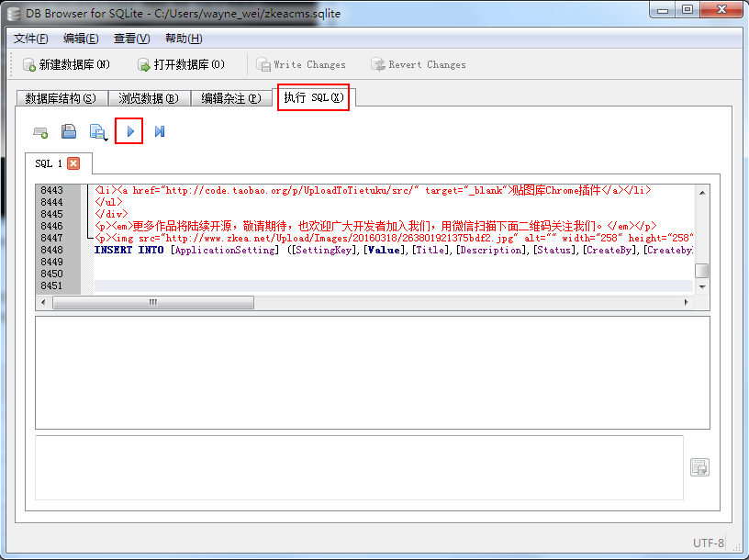Image resolution: width=749 pixels, height=560 pixels.
Task: Click the save results view icon
Action: pos(699,467)
